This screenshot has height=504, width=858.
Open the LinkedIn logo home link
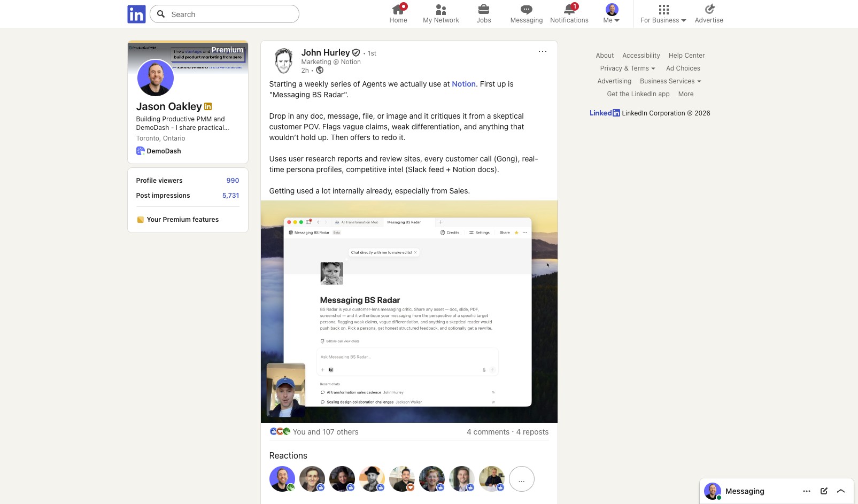tap(136, 14)
